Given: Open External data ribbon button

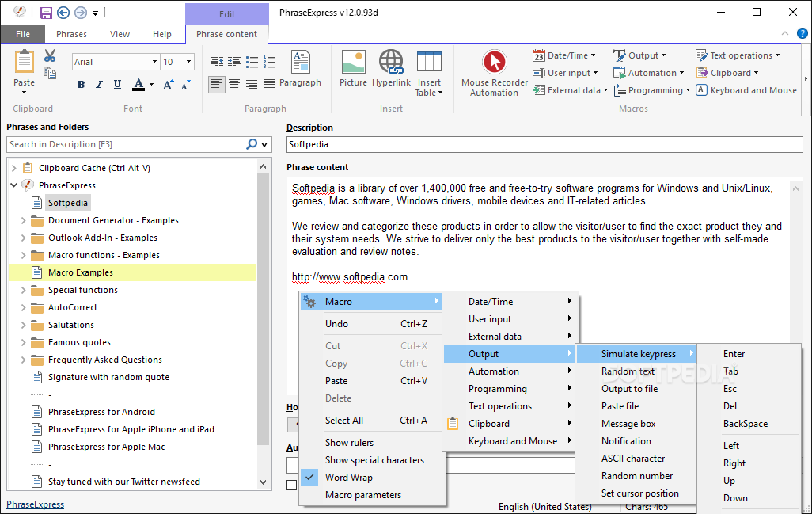Looking at the screenshot, I should [x=570, y=90].
